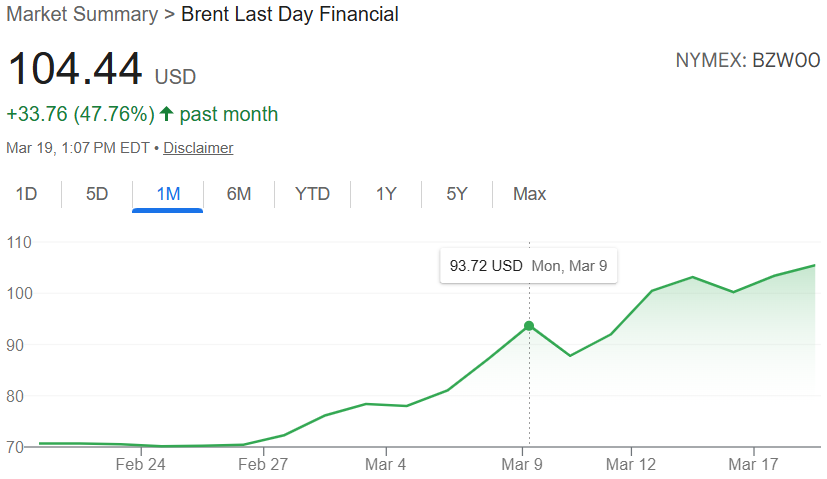Click the Mar 17 date label
Image resolution: width=827 pixels, height=479 pixels.
(752, 464)
